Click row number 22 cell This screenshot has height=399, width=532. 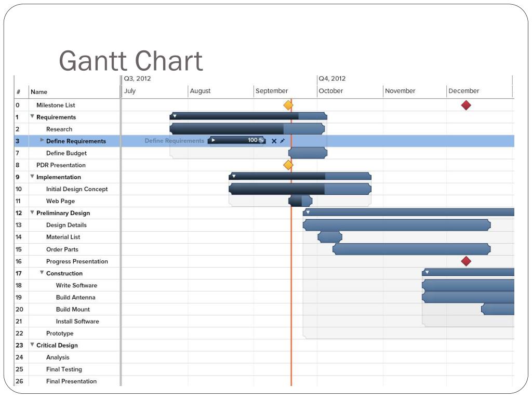(20, 333)
